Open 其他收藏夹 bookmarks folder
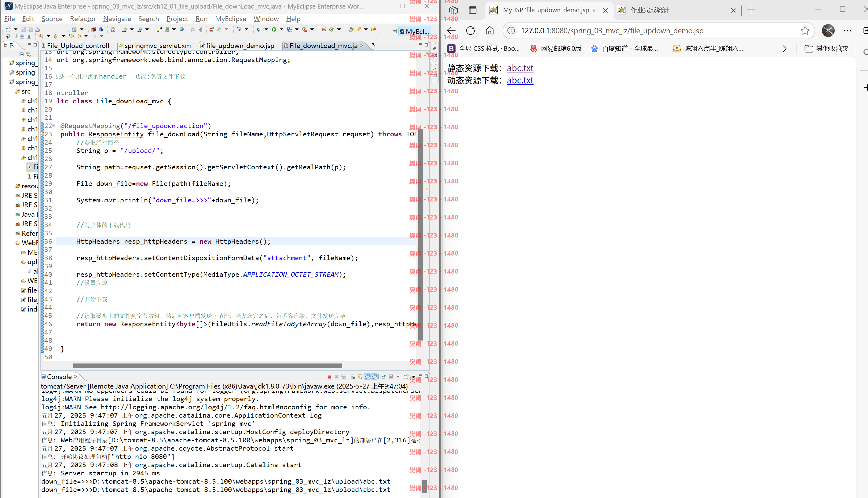868x498 pixels. click(826, 49)
